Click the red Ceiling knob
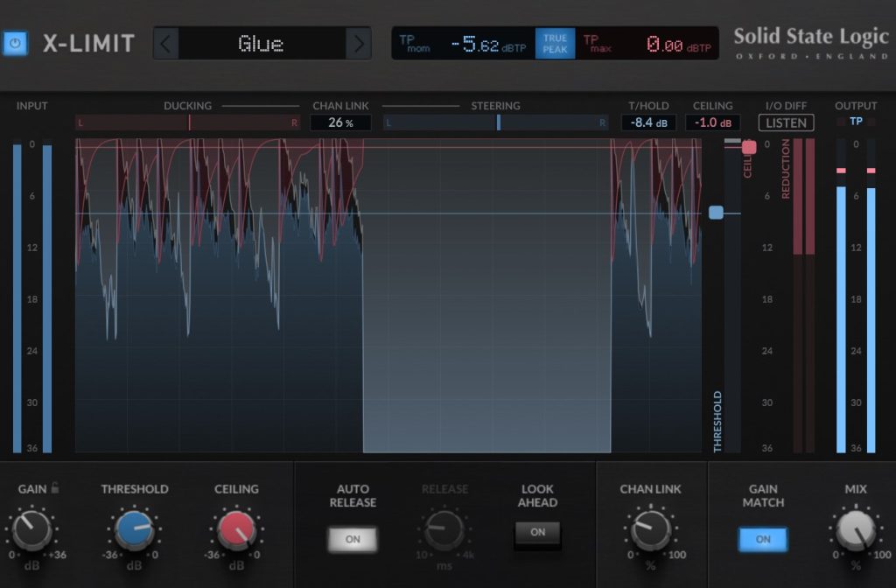This screenshot has height=588, width=896. point(235,530)
